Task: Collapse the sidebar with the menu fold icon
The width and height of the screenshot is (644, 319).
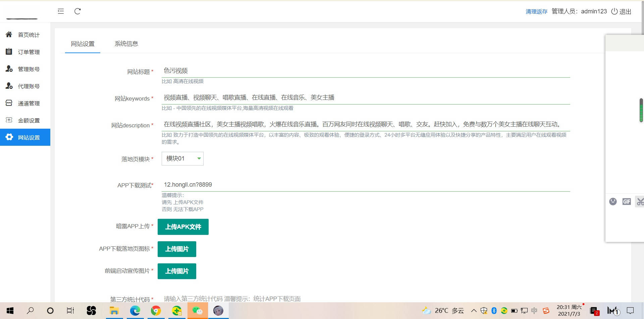Action: [x=61, y=11]
